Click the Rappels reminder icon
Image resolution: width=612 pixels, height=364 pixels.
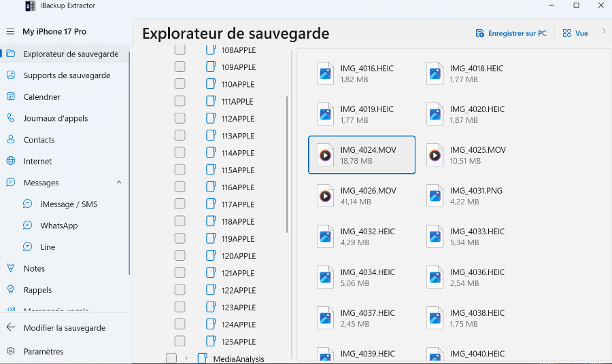click(x=11, y=289)
